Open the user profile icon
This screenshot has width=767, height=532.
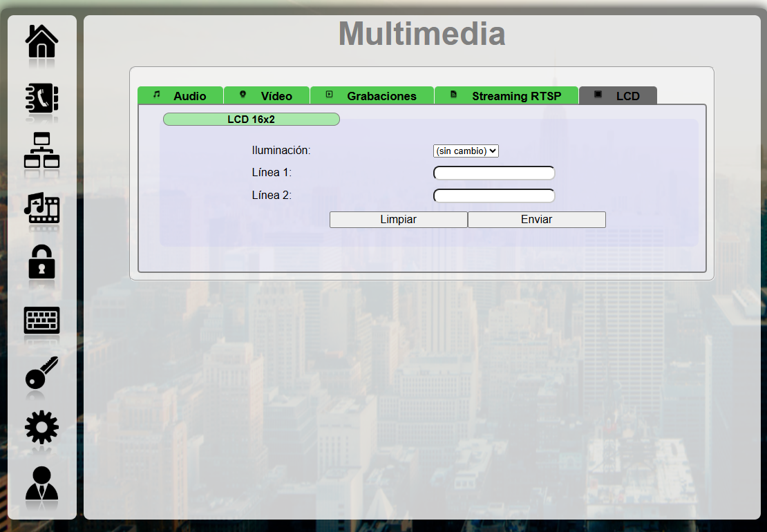coord(41,483)
